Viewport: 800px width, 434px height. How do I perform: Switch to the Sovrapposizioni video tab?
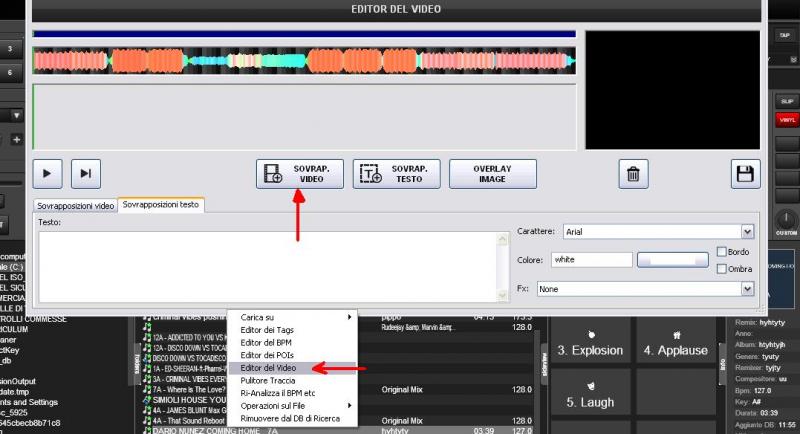(76, 206)
